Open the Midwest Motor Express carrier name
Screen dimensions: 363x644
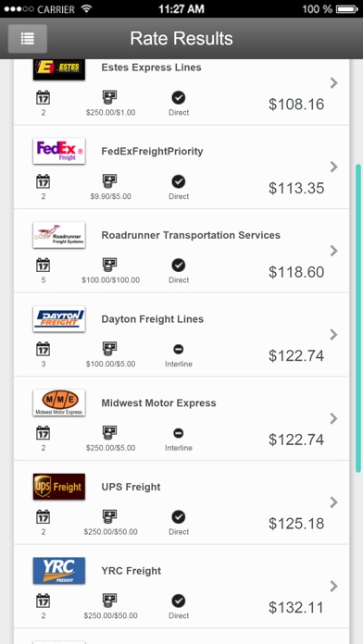pos(158,402)
